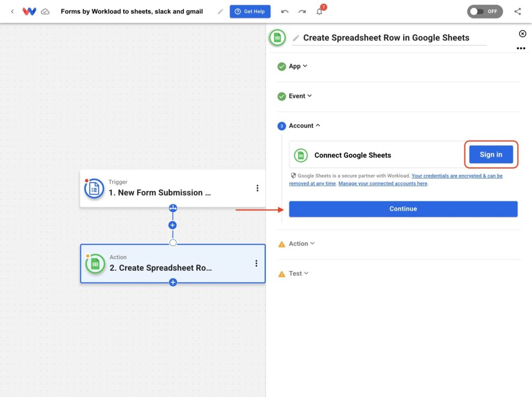The image size is (532, 397).
Task: Click the Connect Google Sheets icon
Action: [x=301, y=155]
